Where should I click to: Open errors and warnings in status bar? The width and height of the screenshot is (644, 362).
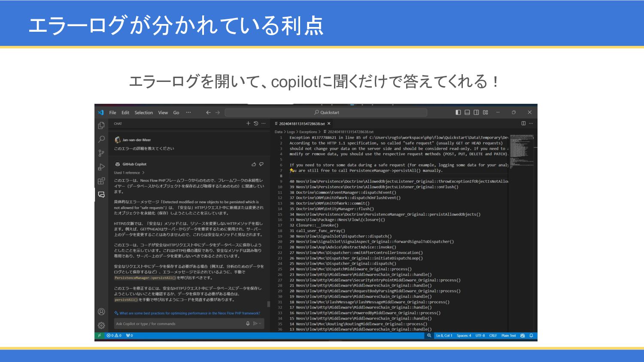[114, 336]
